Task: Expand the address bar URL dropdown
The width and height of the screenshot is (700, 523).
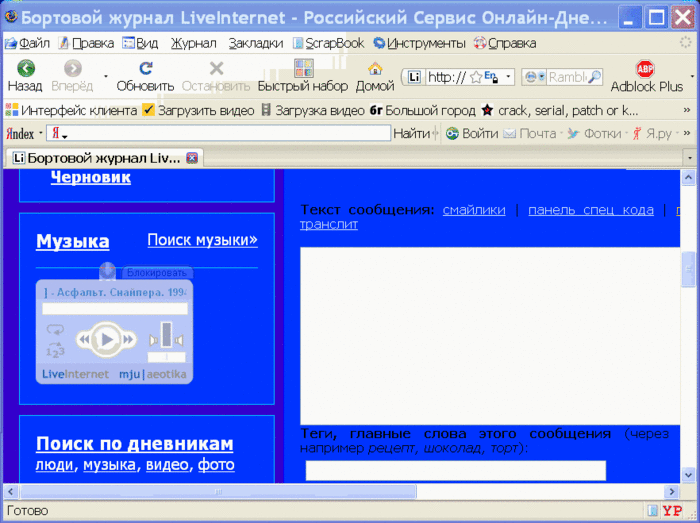Action: click(x=508, y=77)
